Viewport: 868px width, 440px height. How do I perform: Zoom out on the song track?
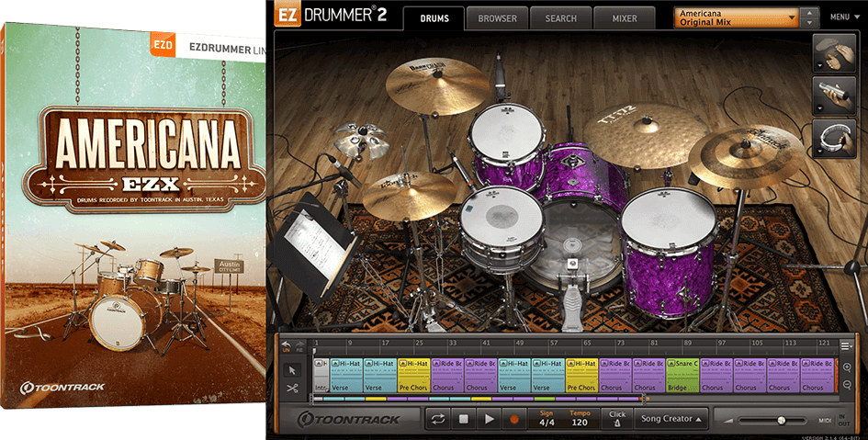point(847,385)
